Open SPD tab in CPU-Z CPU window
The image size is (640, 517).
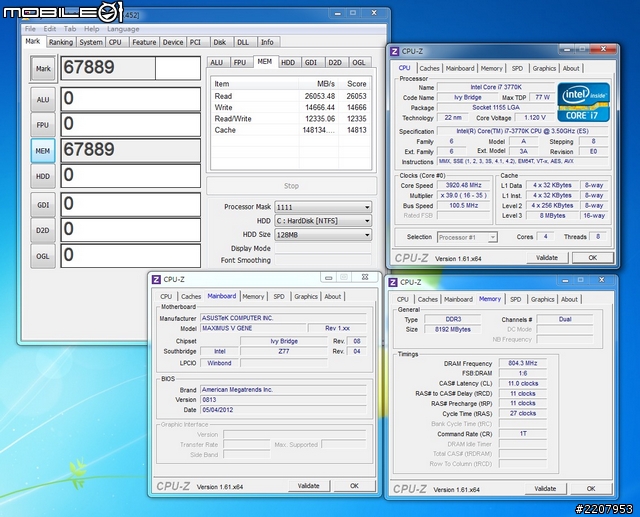click(517, 69)
